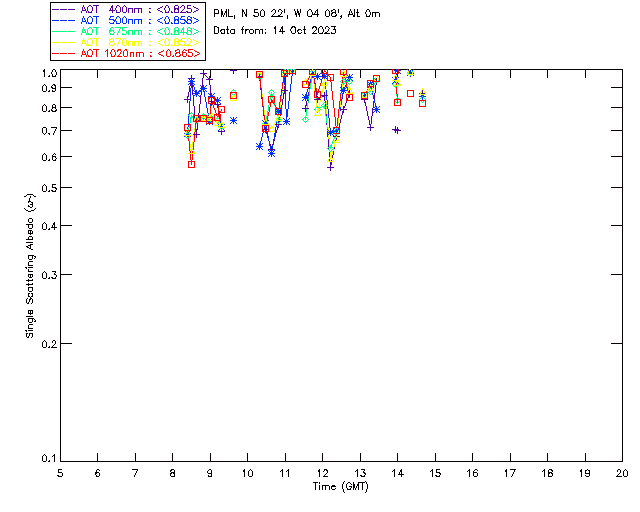Click the 0.3 tick on the y-axis
The image size is (640, 512).
point(46,275)
